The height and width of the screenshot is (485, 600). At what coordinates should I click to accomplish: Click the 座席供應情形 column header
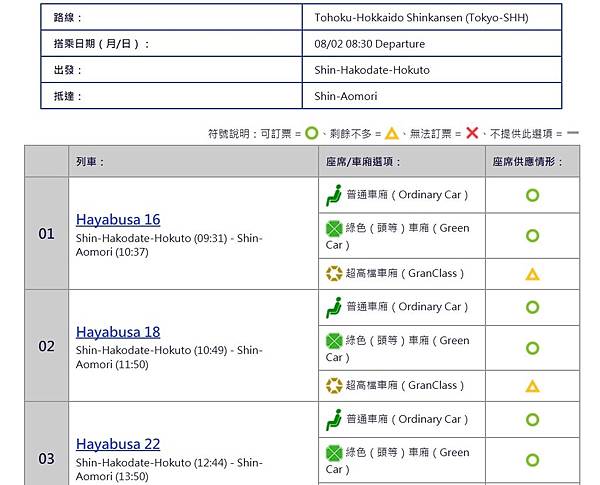[528, 162]
